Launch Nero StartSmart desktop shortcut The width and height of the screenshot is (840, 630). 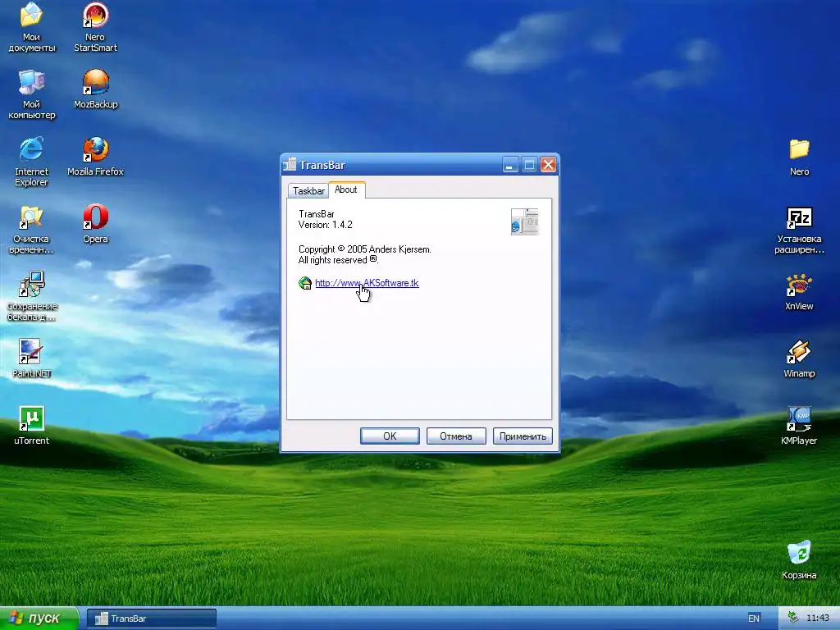(95, 27)
